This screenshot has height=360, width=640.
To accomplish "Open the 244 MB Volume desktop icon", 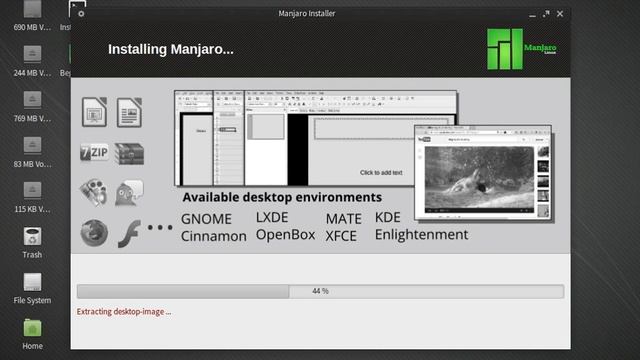I will coord(32,53).
